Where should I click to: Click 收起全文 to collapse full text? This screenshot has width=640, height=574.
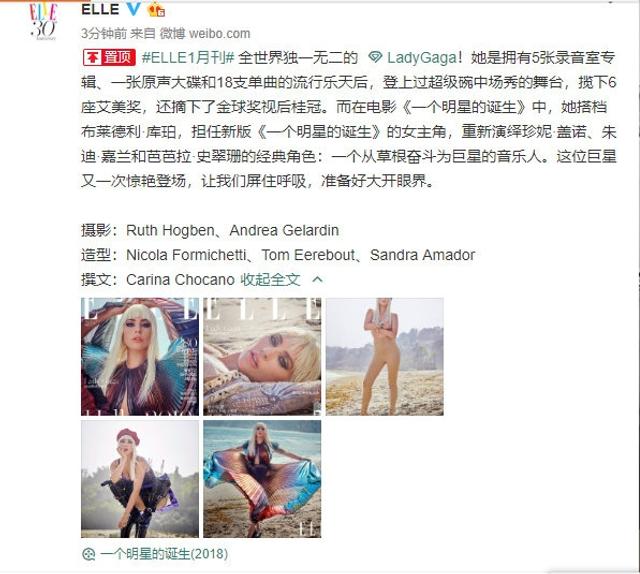tap(270, 280)
